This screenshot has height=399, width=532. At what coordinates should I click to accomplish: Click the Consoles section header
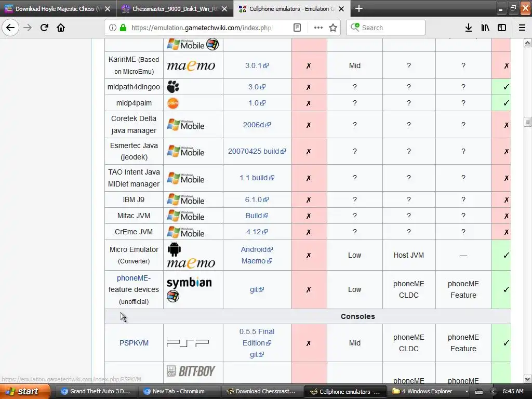click(x=357, y=316)
